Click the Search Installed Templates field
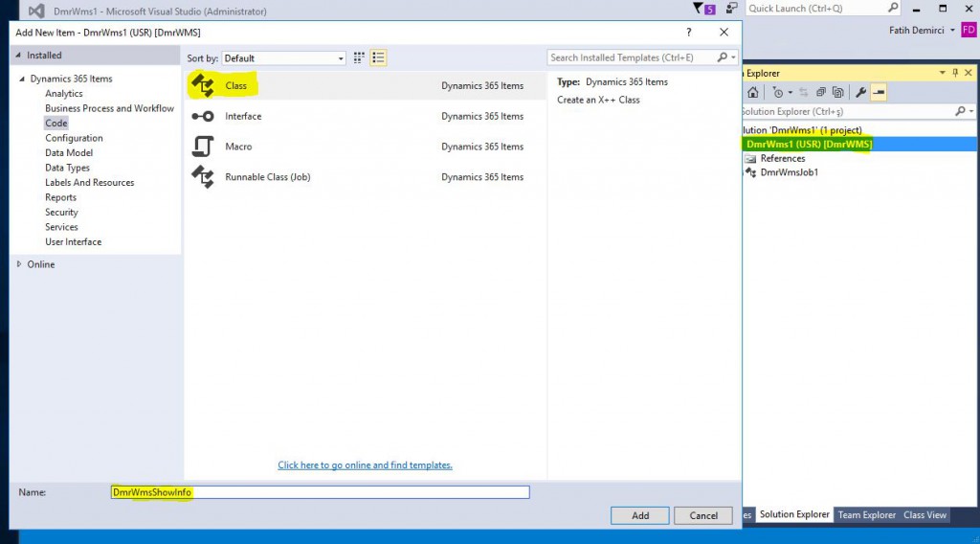Viewport: 980px width, 544px height. 632,57
